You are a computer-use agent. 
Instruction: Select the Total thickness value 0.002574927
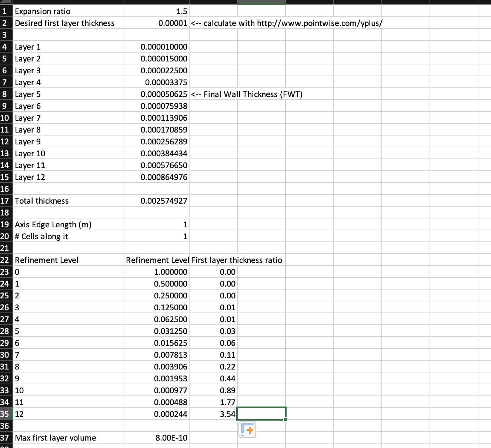(157, 201)
